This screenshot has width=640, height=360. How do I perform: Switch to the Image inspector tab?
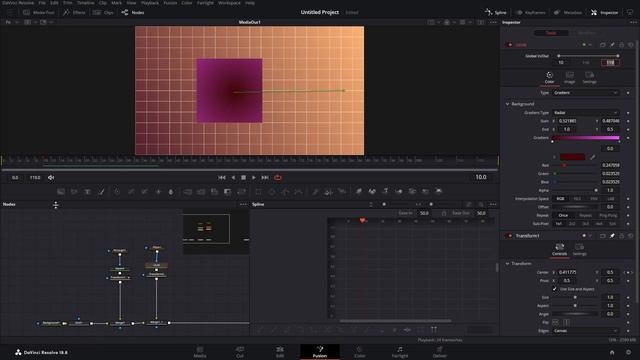[569, 78]
